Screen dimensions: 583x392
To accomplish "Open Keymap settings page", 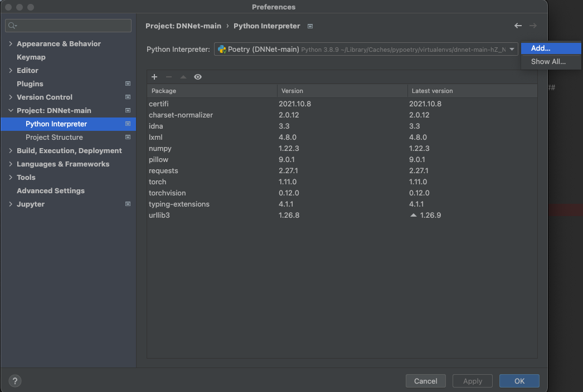I will pos(31,57).
